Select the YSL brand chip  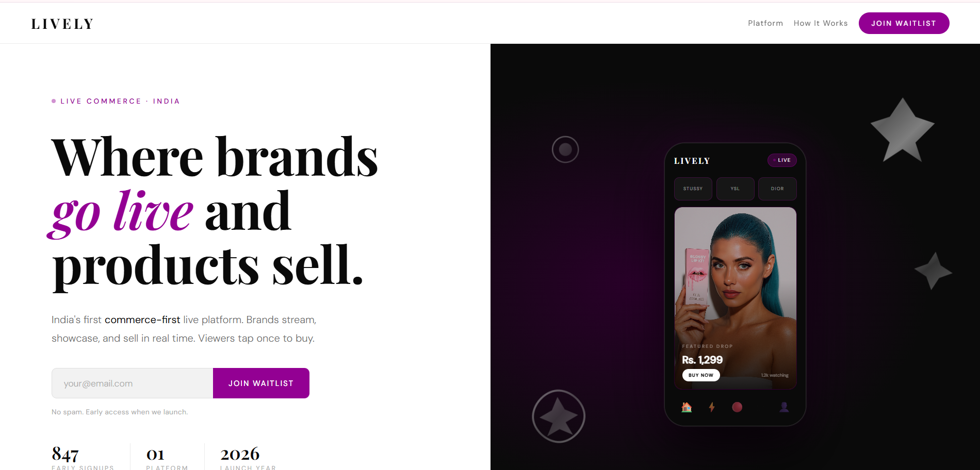(x=735, y=189)
